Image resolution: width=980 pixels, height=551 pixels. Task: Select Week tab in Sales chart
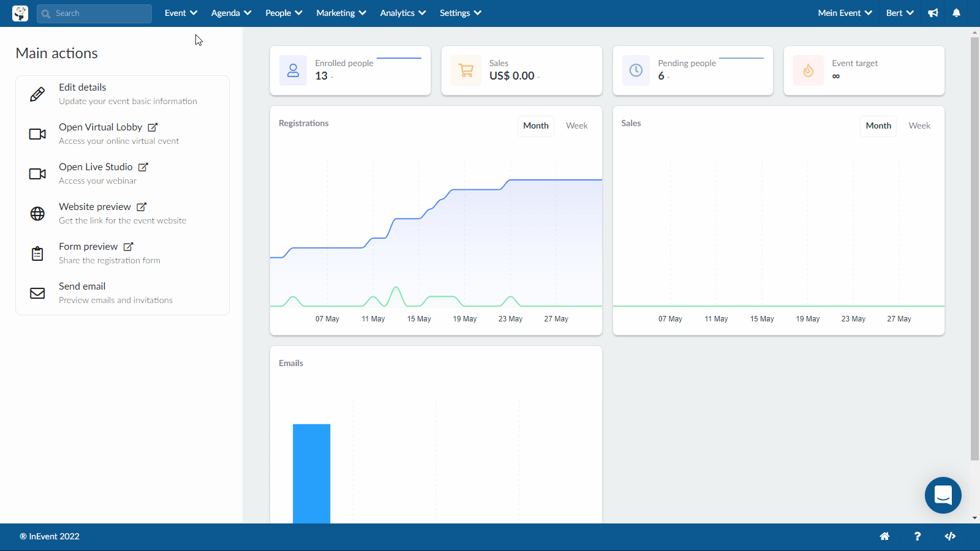coord(919,126)
